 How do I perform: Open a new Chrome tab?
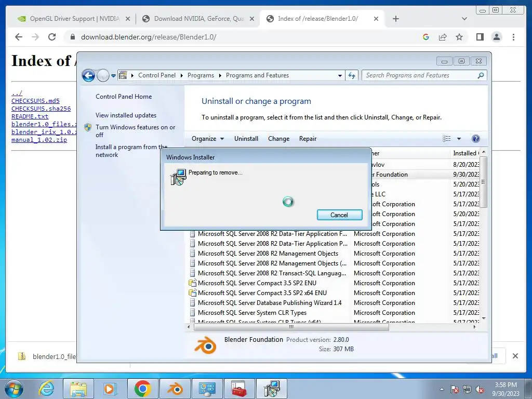pyautogui.click(x=395, y=19)
